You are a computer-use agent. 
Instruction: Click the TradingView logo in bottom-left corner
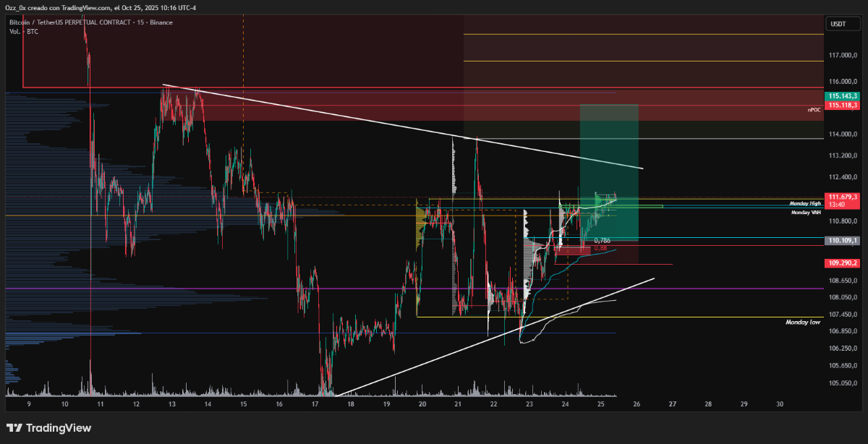pos(48,428)
